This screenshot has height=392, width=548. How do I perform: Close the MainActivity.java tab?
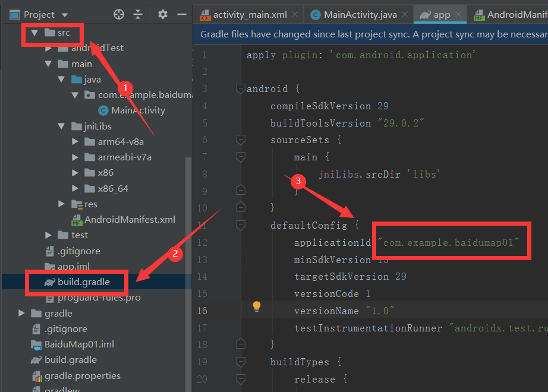point(405,14)
